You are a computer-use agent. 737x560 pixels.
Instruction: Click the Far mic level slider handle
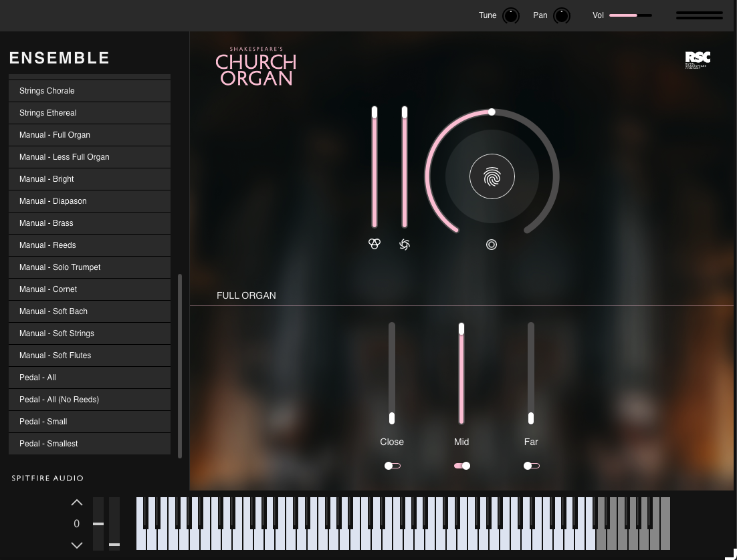(x=531, y=418)
